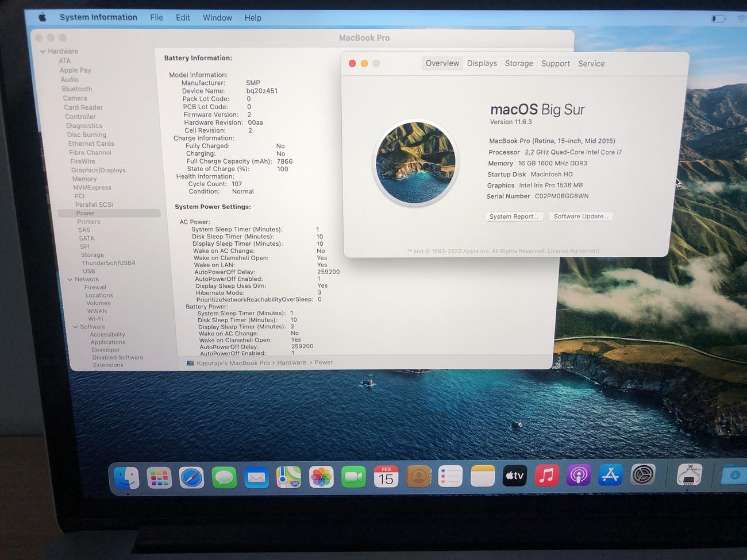This screenshot has width=747, height=560.
Task: Click the macOS Big Sur logo image
Action: pos(415,163)
